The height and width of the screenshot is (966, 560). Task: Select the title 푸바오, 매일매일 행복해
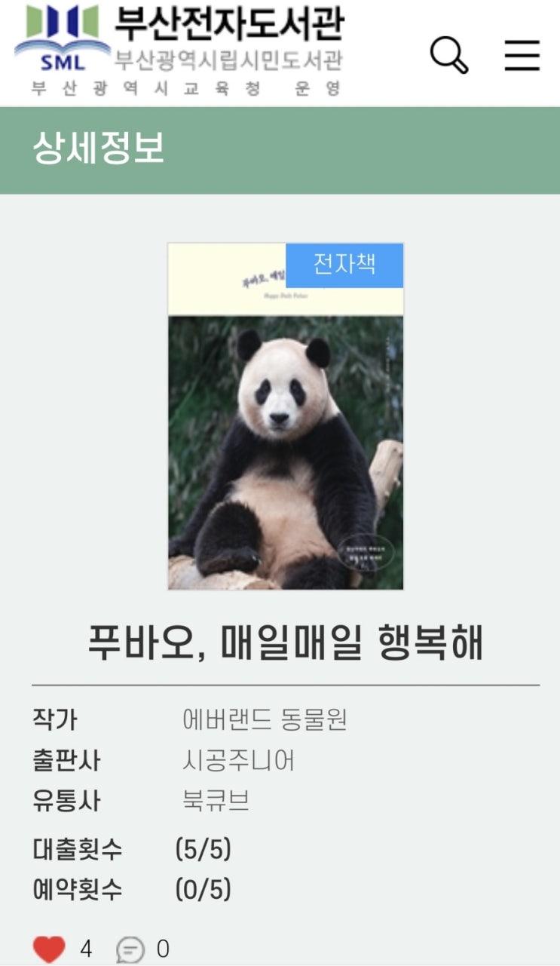[x=286, y=642]
